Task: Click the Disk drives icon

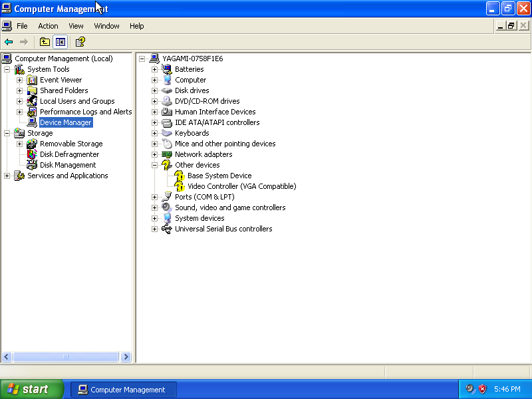Action: pyautogui.click(x=167, y=90)
